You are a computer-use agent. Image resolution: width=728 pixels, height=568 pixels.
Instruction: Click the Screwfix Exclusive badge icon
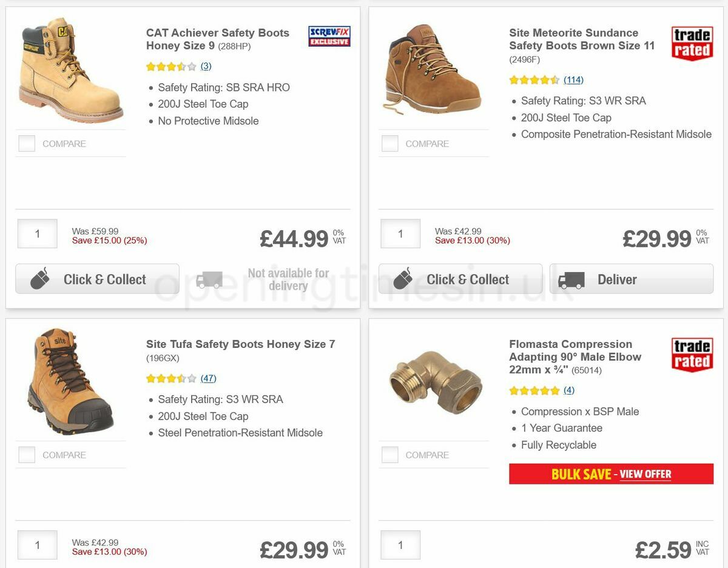[329, 36]
